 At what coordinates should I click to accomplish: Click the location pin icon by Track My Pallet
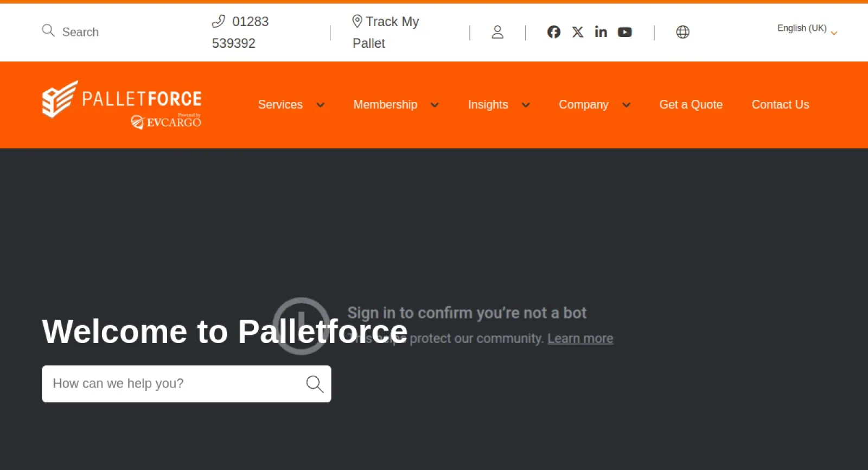point(357,21)
